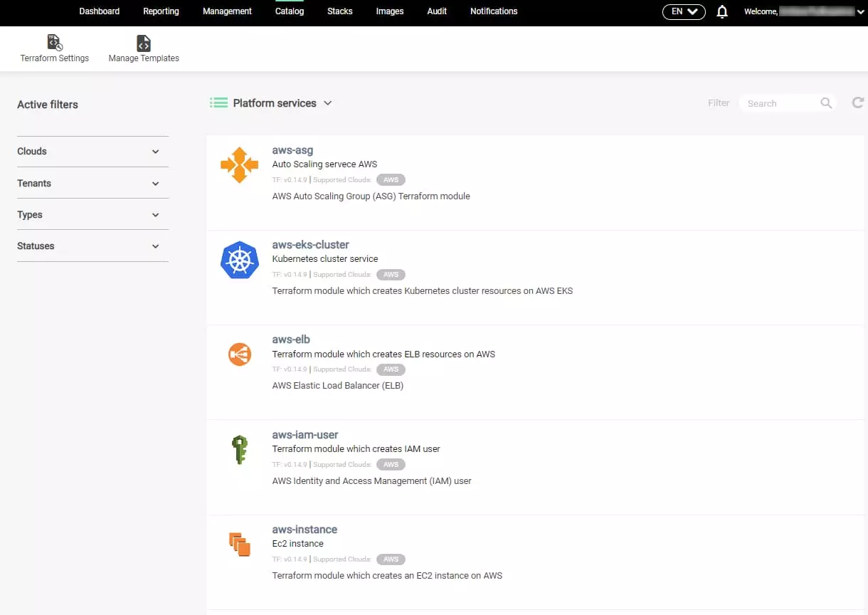Focus the Search input field
Image resolution: width=868 pixels, height=615 pixels.
coord(779,104)
